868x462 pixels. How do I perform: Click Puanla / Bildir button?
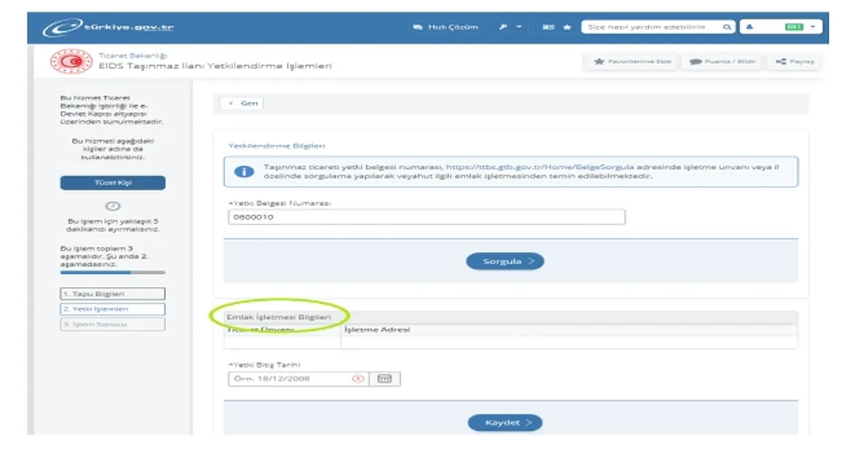pyautogui.click(x=723, y=62)
